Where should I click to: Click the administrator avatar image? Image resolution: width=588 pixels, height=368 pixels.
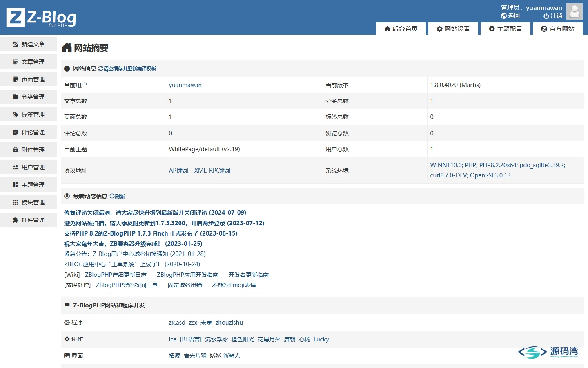click(x=575, y=11)
